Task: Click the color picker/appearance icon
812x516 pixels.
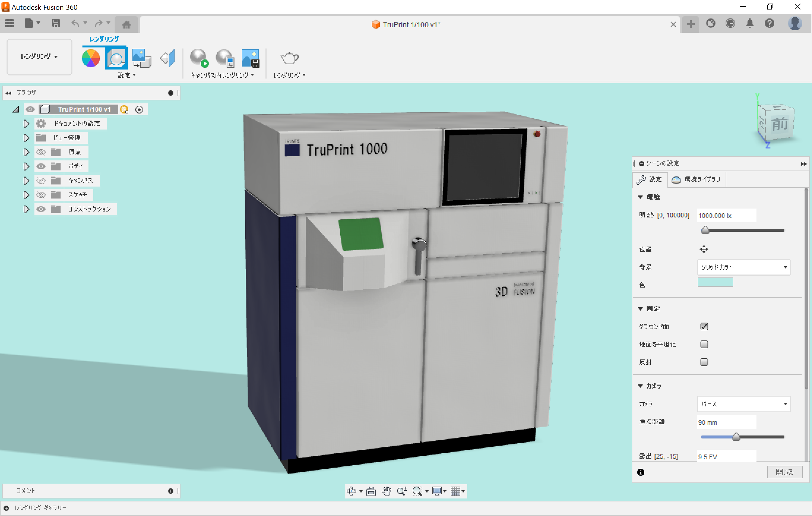Action: pyautogui.click(x=92, y=57)
